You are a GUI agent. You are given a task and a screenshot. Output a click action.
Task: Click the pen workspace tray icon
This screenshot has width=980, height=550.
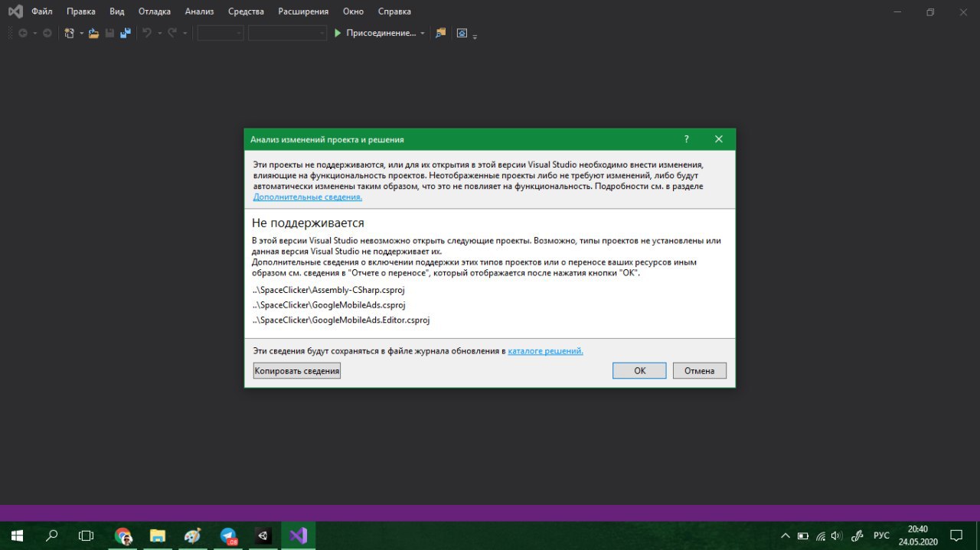857,535
